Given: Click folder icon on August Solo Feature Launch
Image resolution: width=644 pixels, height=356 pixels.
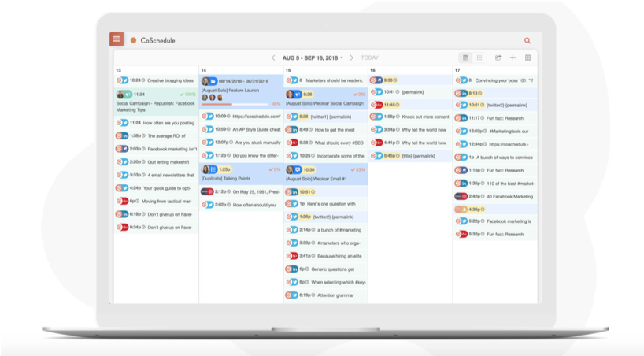Looking at the screenshot, I should 214,81.
